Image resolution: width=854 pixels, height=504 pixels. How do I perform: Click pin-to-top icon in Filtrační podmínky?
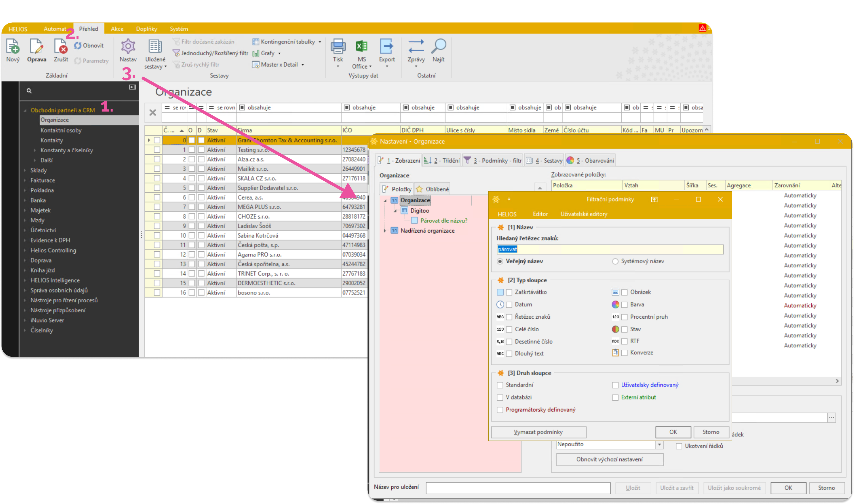click(654, 199)
